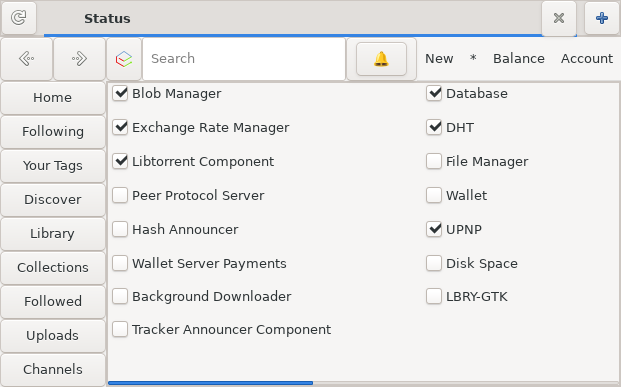Click the blue progress bar at the bottom
Viewport: 621px width, 387px height.
click(210, 383)
